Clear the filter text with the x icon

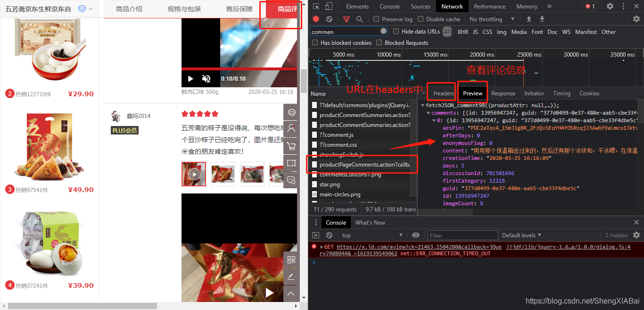pyautogui.click(x=383, y=31)
